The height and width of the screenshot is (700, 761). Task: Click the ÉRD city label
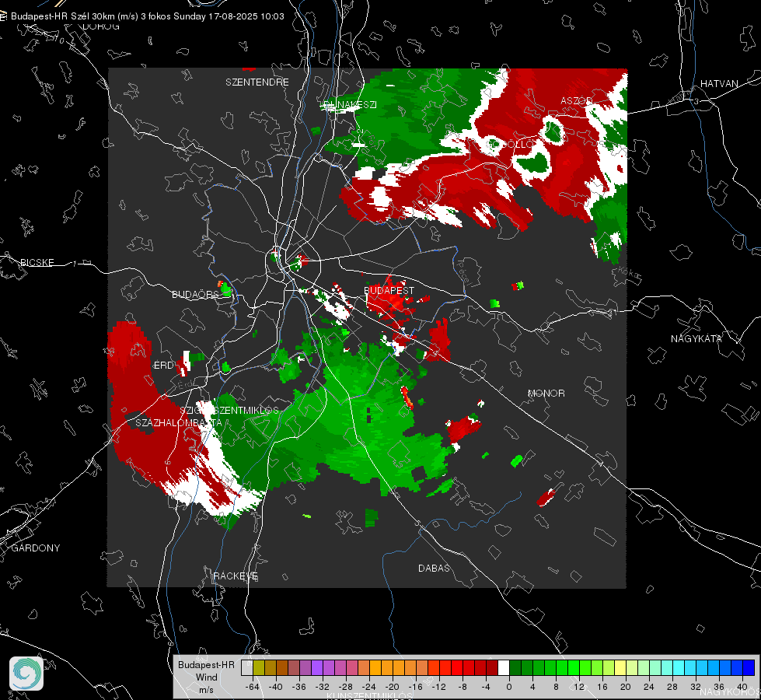click(163, 366)
